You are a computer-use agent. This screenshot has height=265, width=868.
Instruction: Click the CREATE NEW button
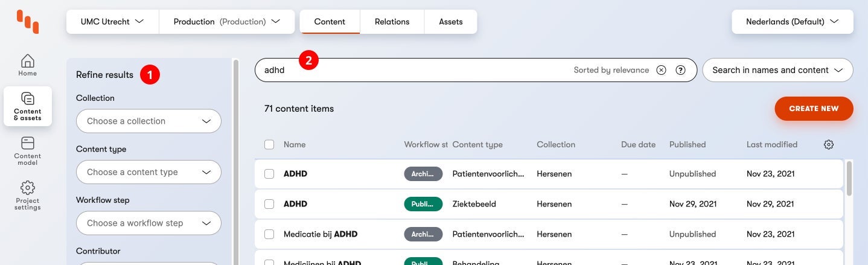(814, 109)
